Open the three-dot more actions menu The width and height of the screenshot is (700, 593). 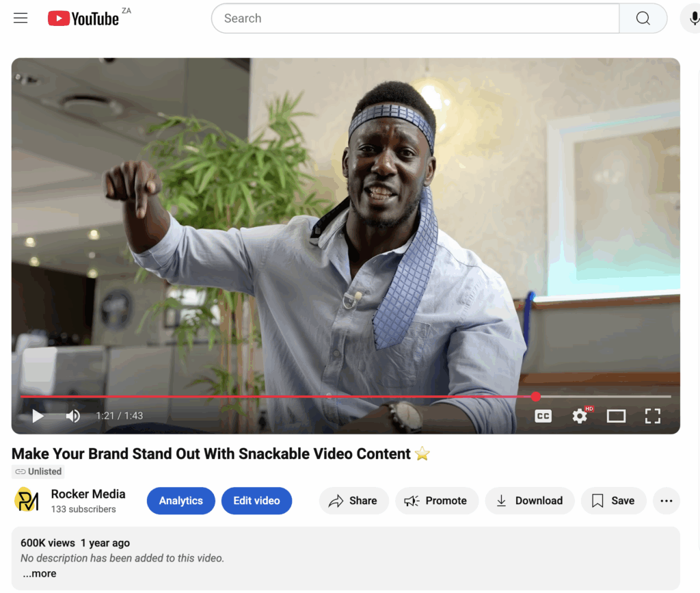tap(666, 501)
